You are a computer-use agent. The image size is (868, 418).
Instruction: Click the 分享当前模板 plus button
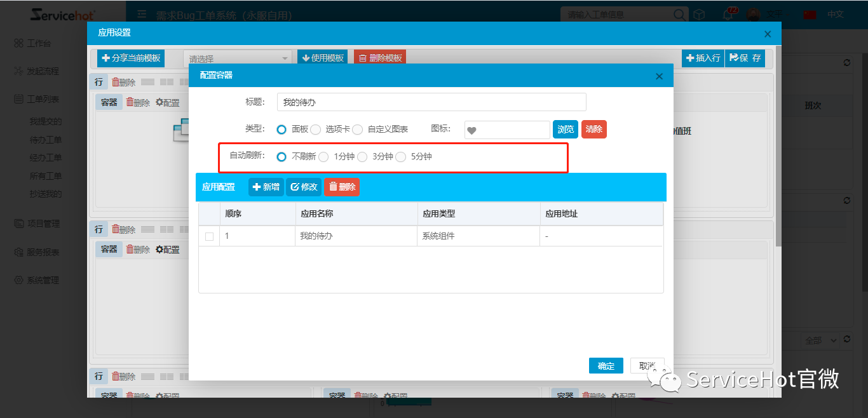pos(131,58)
